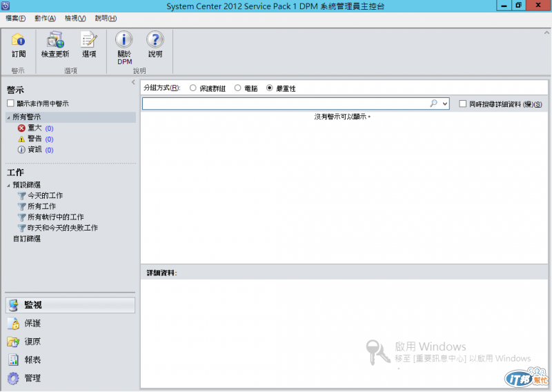Open the search box dropdown arrow
Screen dimensions: 552x392
pyautogui.click(x=445, y=104)
